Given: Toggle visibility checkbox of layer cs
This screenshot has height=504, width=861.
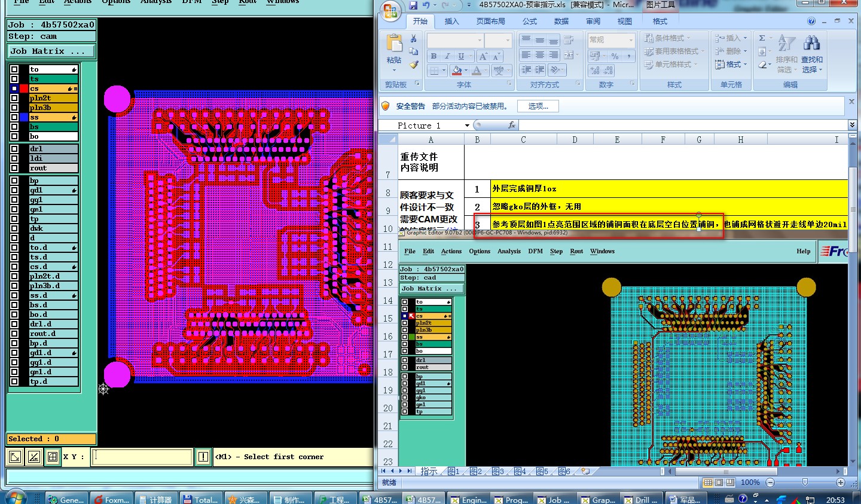Looking at the screenshot, I should [14, 88].
